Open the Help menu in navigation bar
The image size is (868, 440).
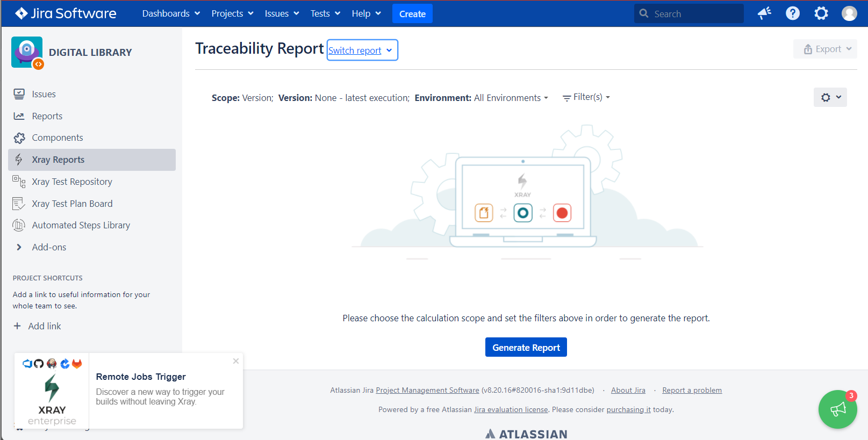(367, 13)
